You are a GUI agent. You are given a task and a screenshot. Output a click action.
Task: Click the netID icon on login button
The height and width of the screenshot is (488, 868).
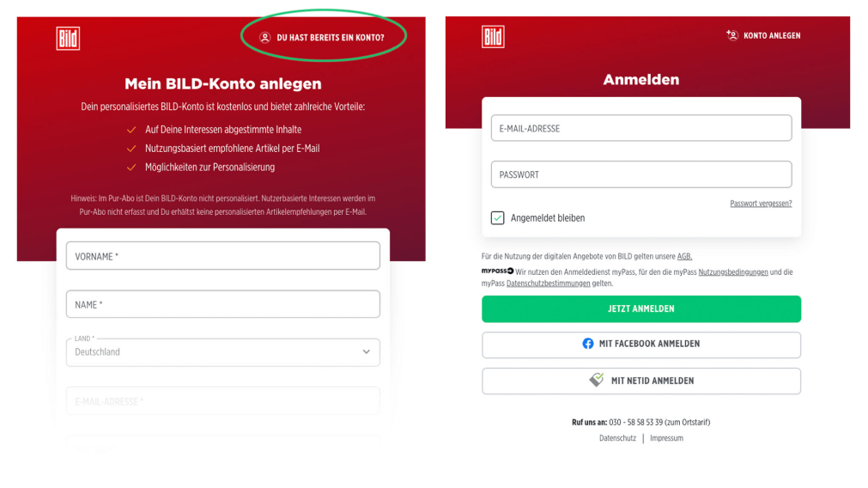coord(597,380)
